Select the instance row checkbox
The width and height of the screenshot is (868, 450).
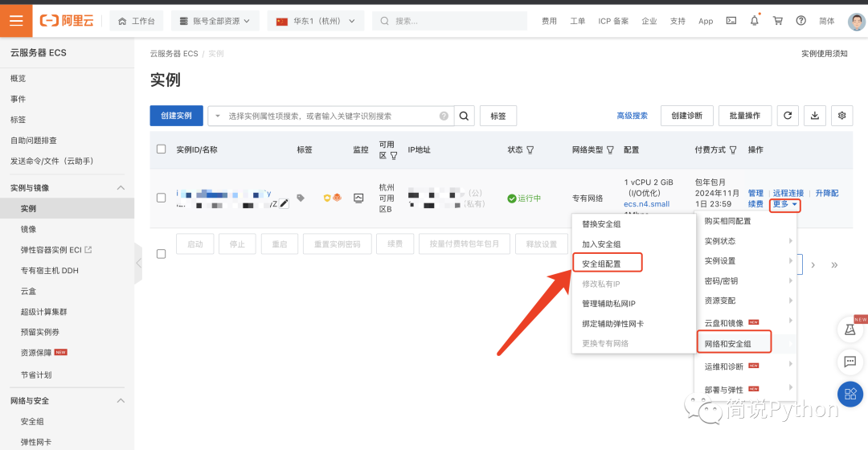(x=161, y=198)
